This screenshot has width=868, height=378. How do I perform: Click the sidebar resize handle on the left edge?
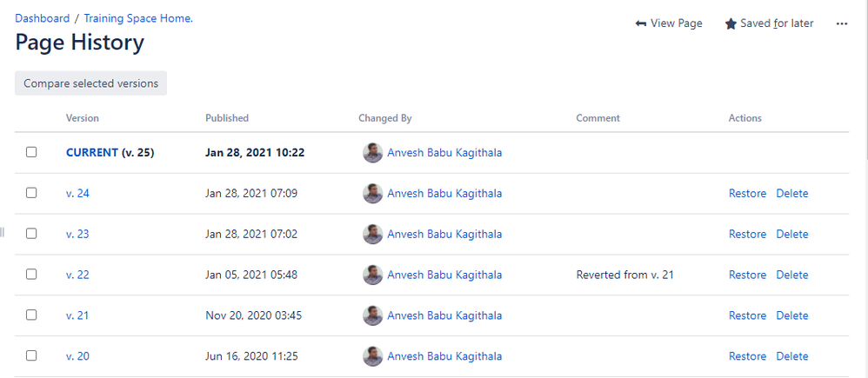3,232
